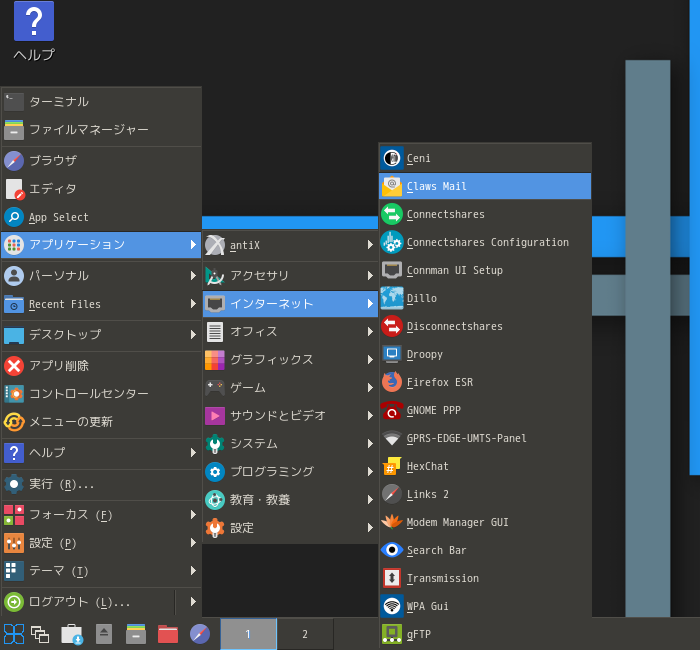700x650 pixels.
Task: Expand the 教育・教養 submenu arrow
Action: pyautogui.click(x=370, y=500)
